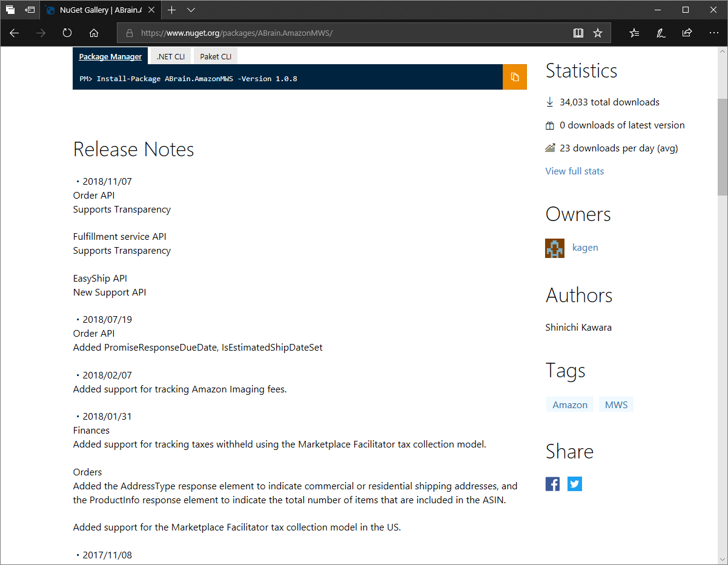Click the site lock icon

(x=129, y=33)
